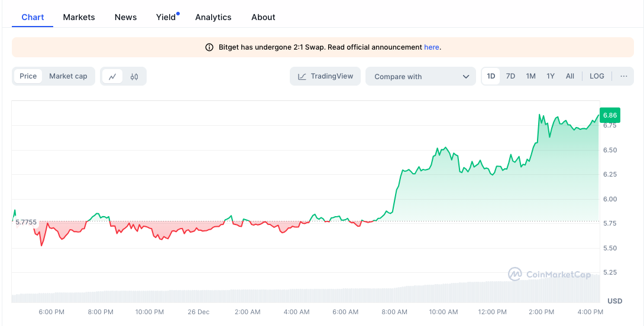Select the 1D time range
Screen dimensions: 644x326
pos(491,76)
